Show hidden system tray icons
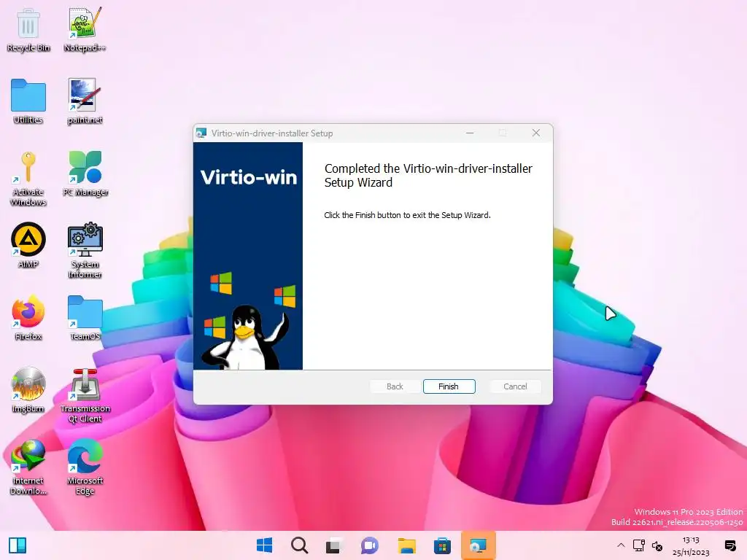747x560 pixels. point(621,545)
